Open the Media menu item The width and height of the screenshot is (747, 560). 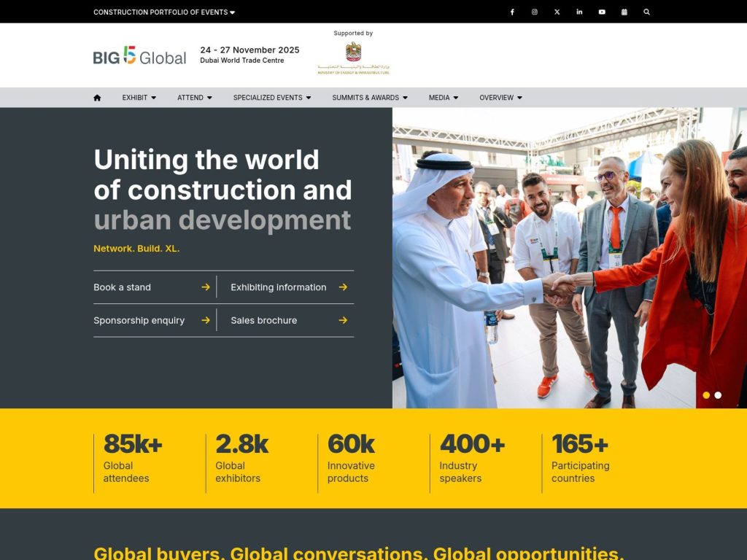443,98
